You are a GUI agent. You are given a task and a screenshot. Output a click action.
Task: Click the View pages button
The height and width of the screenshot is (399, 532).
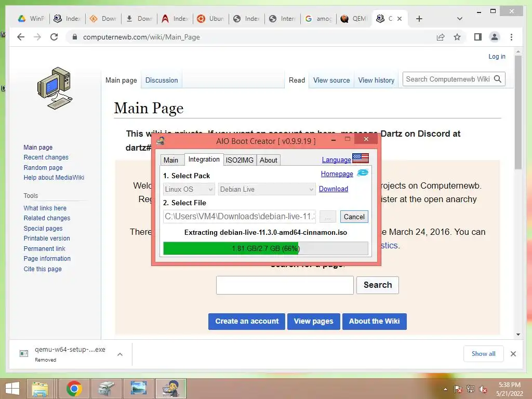tap(313, 321)
